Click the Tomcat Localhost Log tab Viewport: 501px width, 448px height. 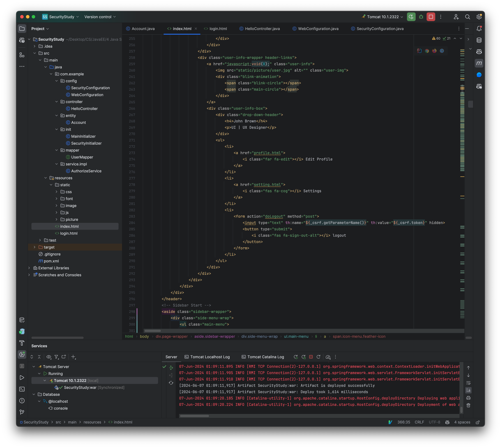[x=209, y=357]
